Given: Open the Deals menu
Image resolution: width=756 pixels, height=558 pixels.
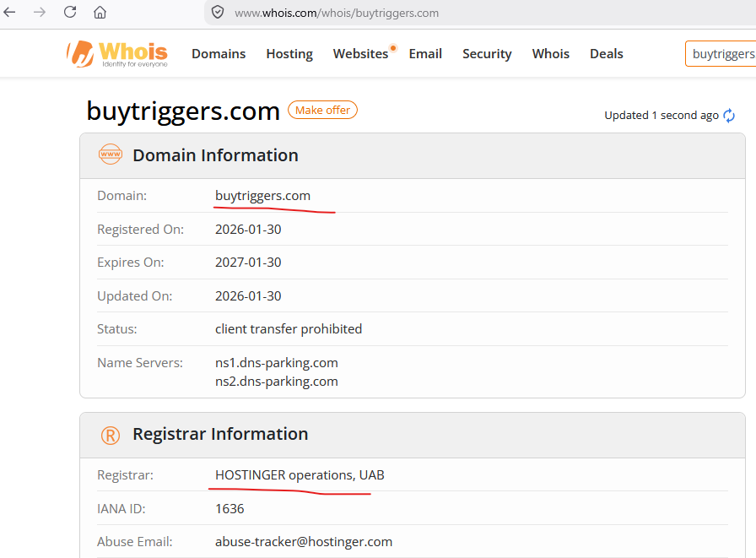Looking at the screenshot, I should coord(607,53).
